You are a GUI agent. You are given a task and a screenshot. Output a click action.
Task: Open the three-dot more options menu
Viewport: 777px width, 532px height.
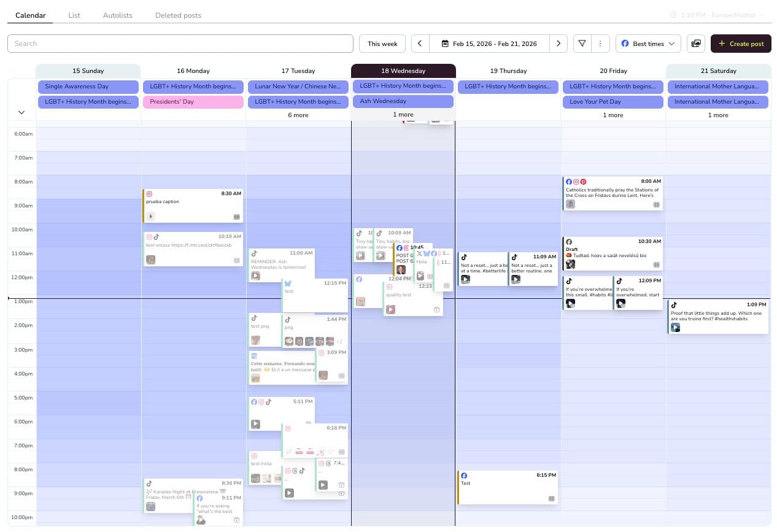click(x=600, y=44)
